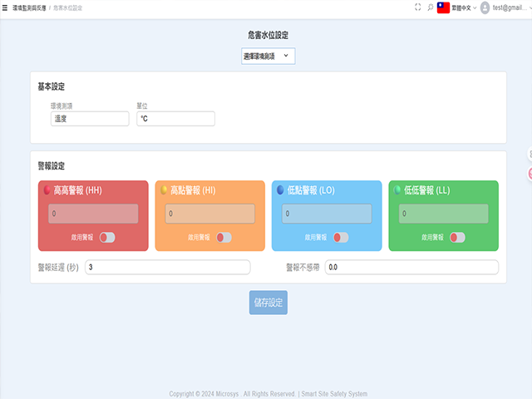532x399 pixels.
Task: Click the red HH alarm indicator light
Action: pyautogui.click(x=47, y=190)
